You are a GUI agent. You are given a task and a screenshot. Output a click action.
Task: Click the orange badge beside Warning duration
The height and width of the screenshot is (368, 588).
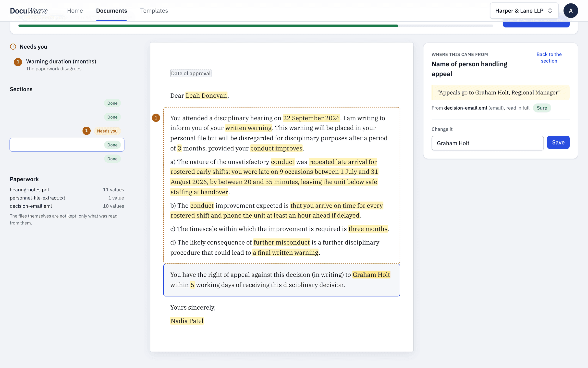pyautogui.click(x=18, y=62)
